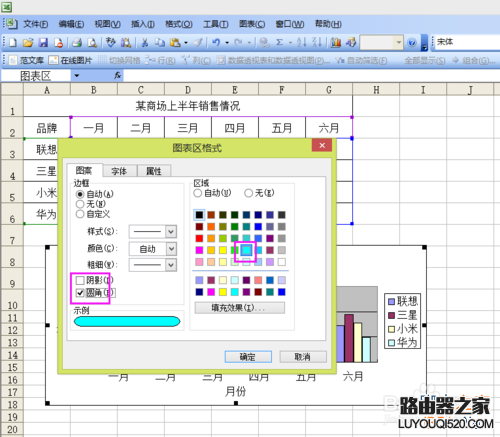Open the zoom percentage dropdown

(x=399, y=43)
